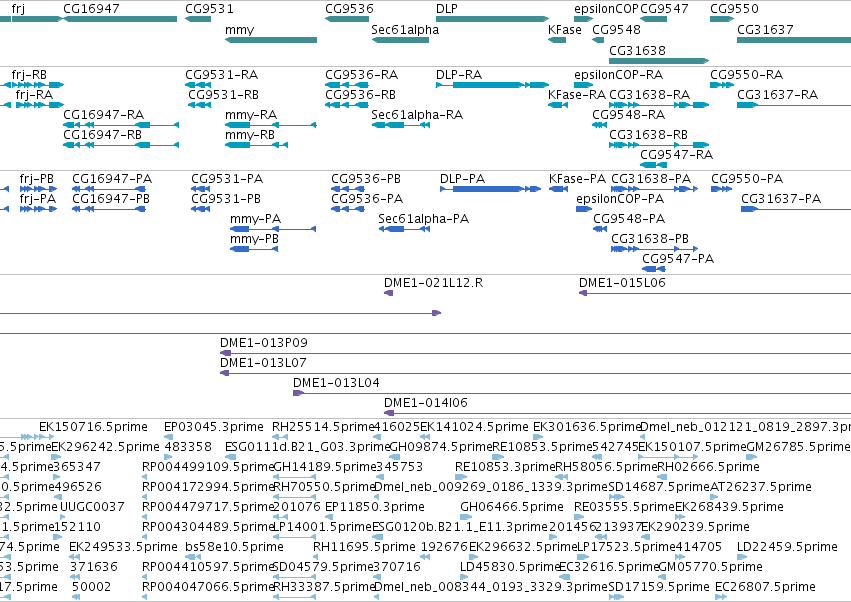Click the mmy-PB protein glyph
The width and height of the screenshot is (851, 602).
[254, 249]
